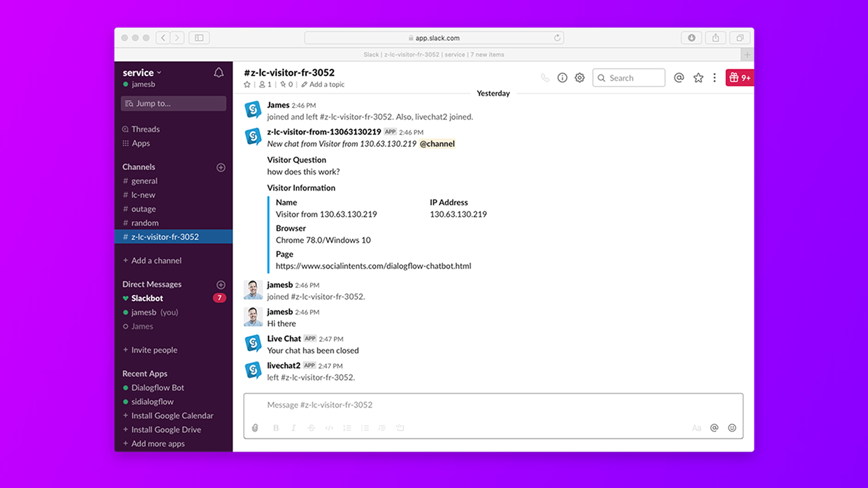Star the #z-lc-visitor-fr-3052 channel

click(247, 85)
